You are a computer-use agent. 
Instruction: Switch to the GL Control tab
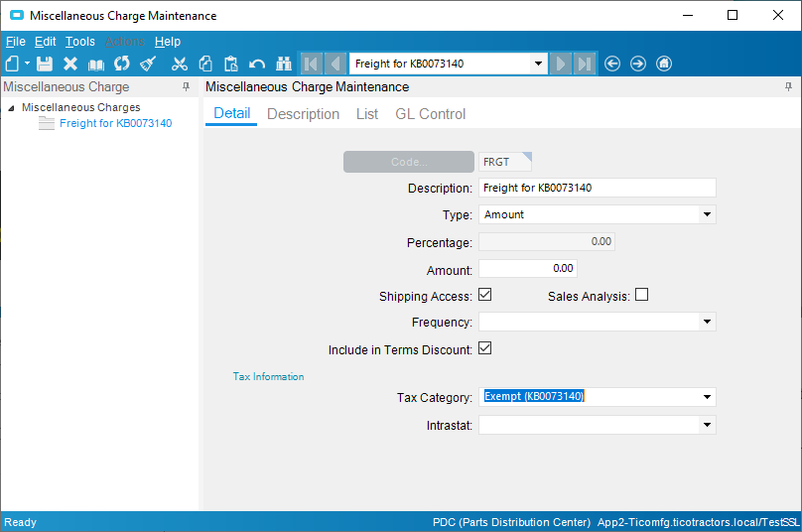coord(430,114)
